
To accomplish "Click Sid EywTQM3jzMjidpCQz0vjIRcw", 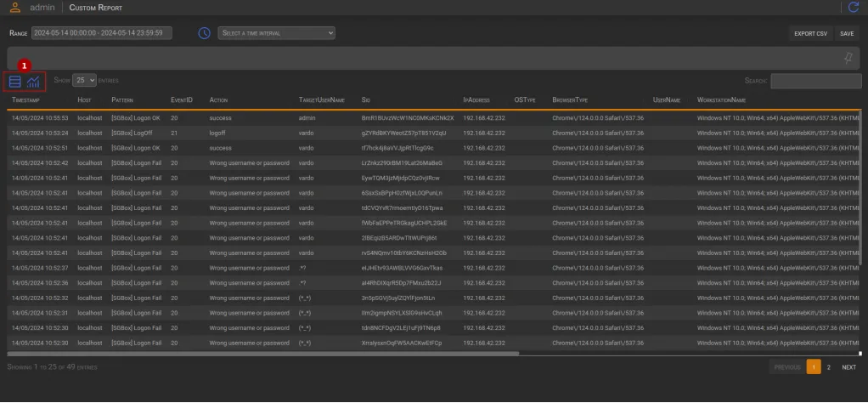I will coord(400,178).
